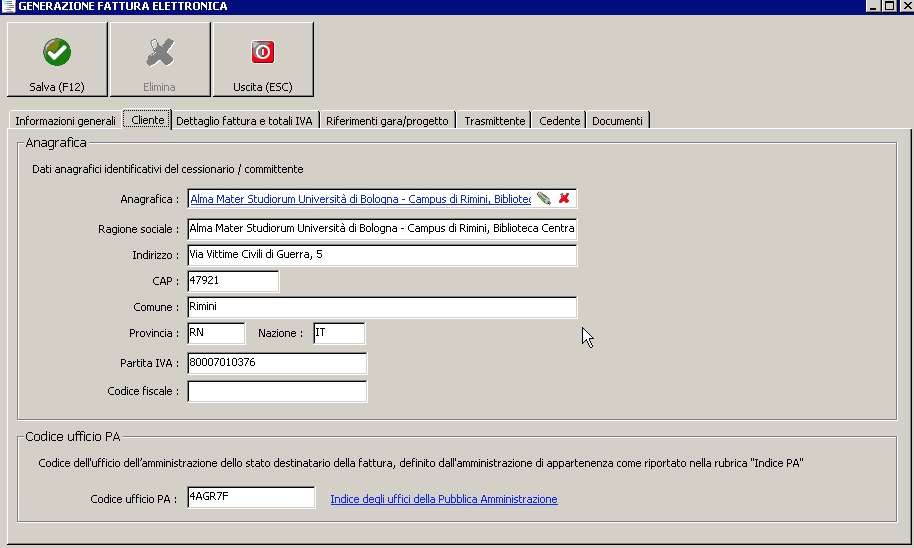Image resolution: width=914 pixels, height=548 pixels.
Task: Edit the linked Anagrafica record pencil icon
Action: click(x=544, y=198)
